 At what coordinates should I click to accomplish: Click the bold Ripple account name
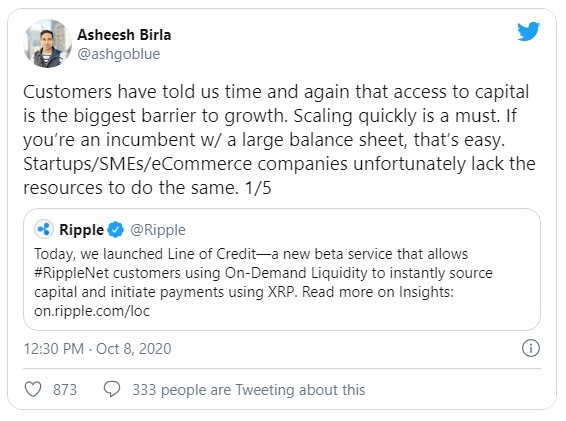click(82, 230)
